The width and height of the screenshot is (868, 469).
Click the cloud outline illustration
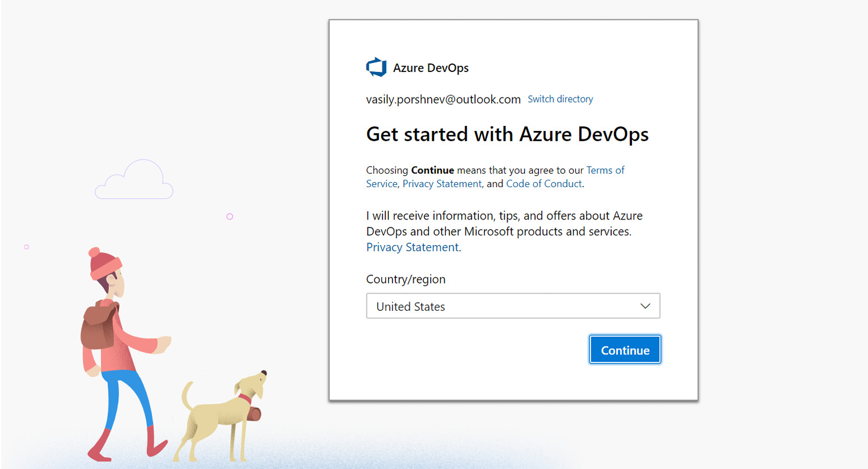click(x=134, y=179)
